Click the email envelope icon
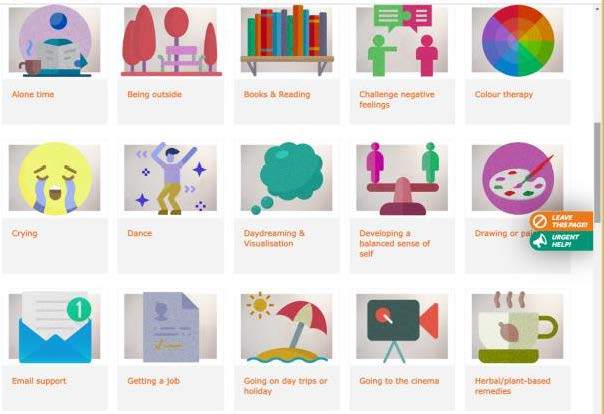The height and width of the screenshot is (414, 604). click(x=55, y=327)
